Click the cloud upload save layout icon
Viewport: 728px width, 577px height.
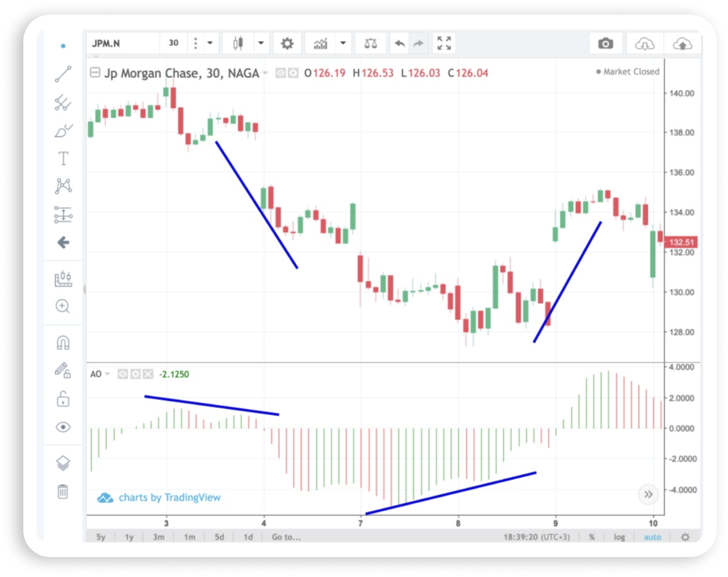[x=682, y=44]
